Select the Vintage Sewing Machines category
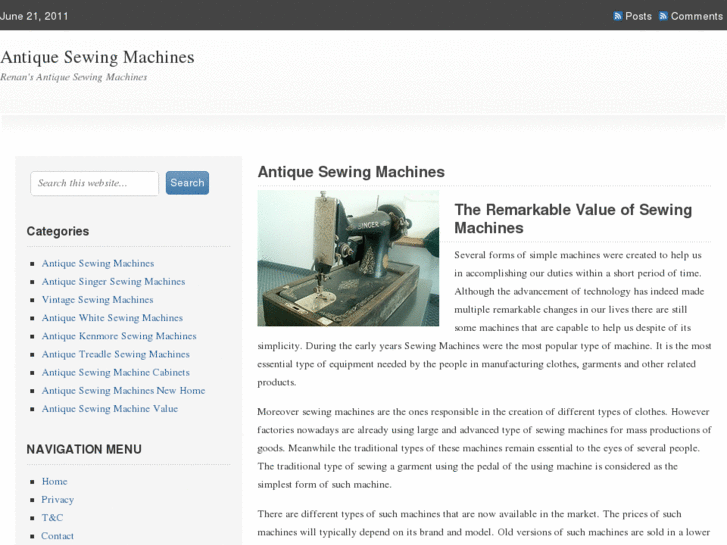The height and width of the screenshot is (545, 727). click(x=97, y=300)
